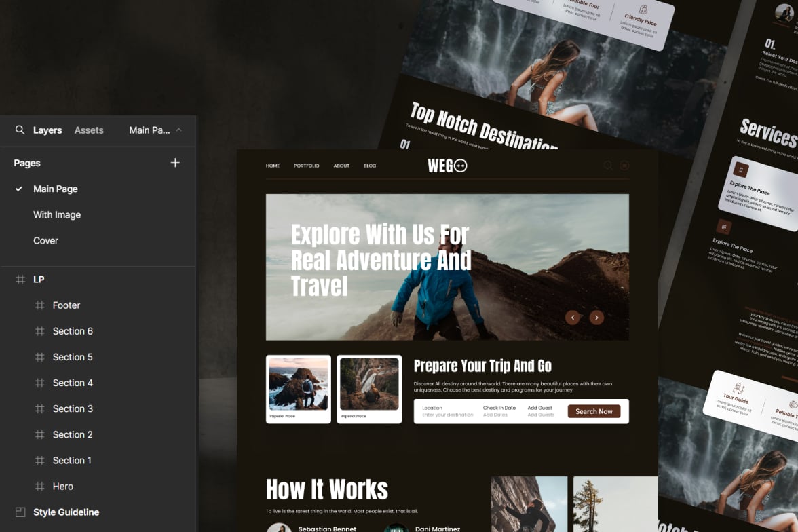Click the frame icon beside LP
Image resolution: width=798 pixels, height=532 pixels.
click(20, 279)
